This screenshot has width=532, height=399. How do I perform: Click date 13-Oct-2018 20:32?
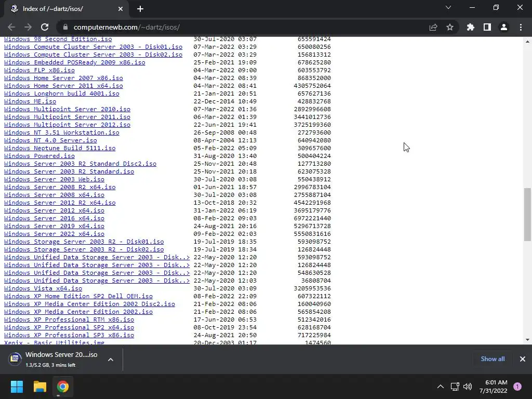(225, 203)
